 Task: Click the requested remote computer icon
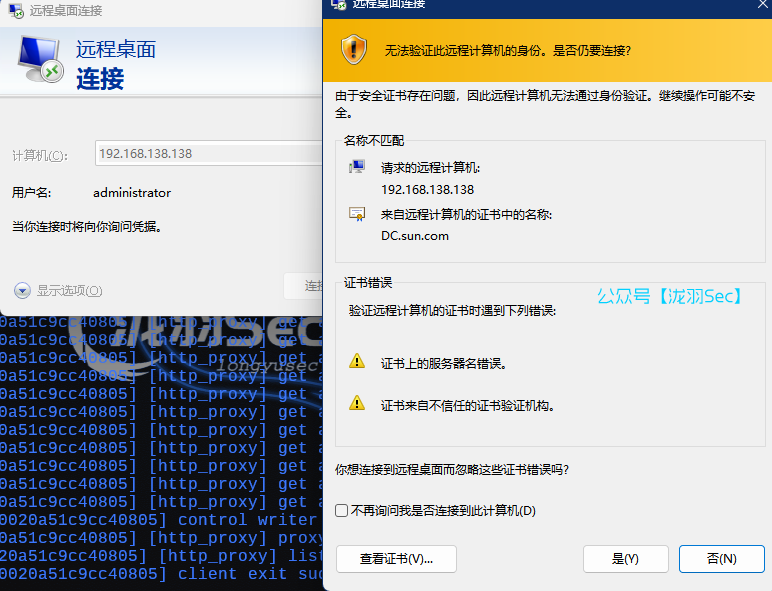click(x=357, y=167)
